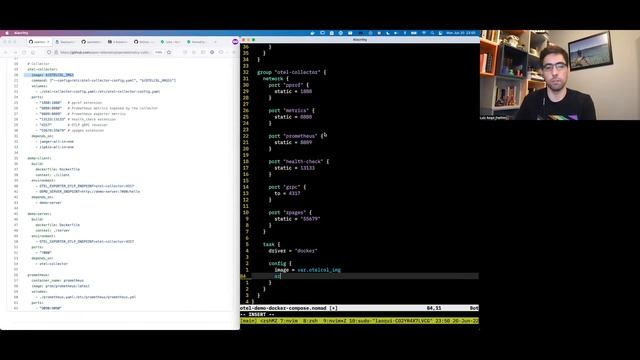The height and width of the screenshot is (360, 640).
Task: Reload the GitHub page
Action: tap(24, 52)
